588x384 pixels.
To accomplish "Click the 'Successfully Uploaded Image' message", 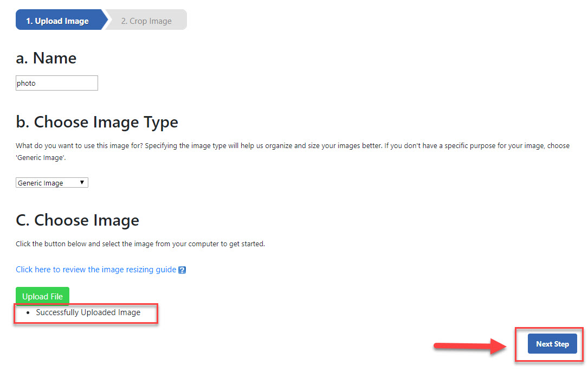I will [88, 312].
